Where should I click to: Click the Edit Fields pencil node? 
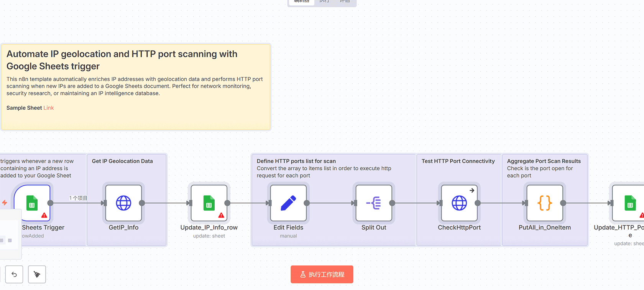tap(288, 203)
